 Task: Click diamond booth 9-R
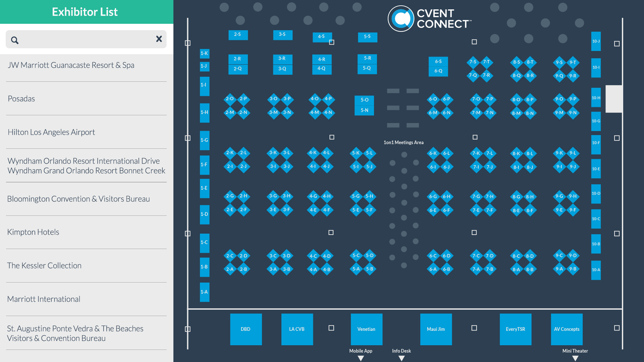573,76
